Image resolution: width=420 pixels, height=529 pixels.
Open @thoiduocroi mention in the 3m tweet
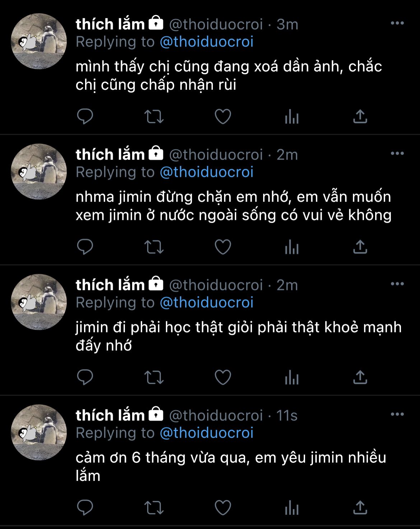tap(206, 42)
